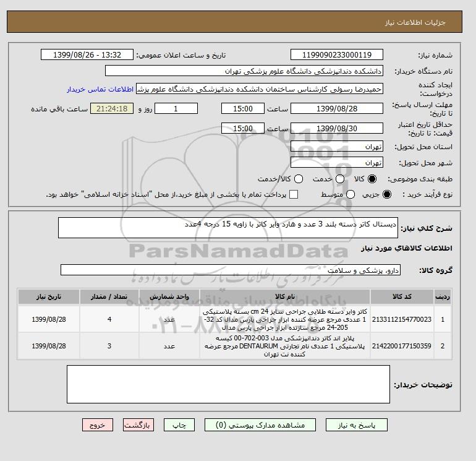This screenshot has height=461, width=476.
Task: Click the remaining days field showing 1
Action: coord(176,108)
